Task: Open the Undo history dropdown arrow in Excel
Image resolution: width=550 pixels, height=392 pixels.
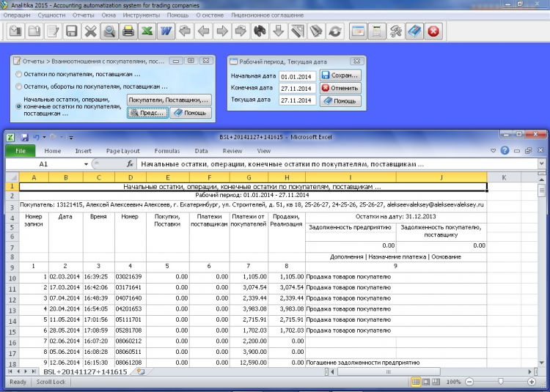Action: (x=45, y=137)
